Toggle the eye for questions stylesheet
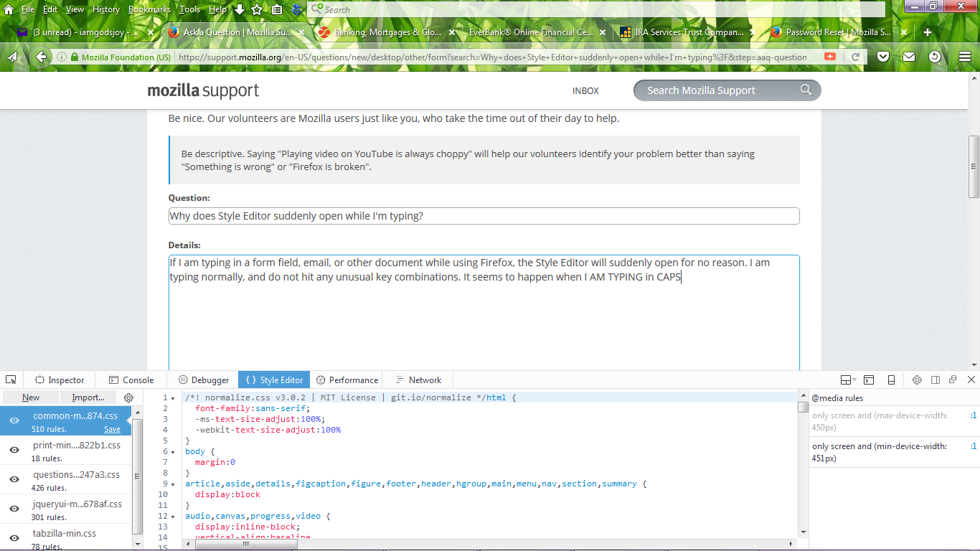The height and width of the screenshot is (551, 980). (x=14, y=479)
